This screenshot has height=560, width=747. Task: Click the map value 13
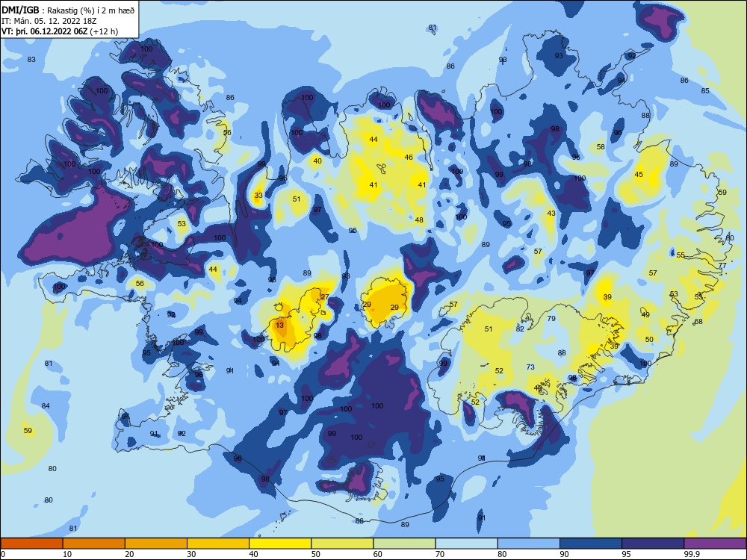(279, 326)
